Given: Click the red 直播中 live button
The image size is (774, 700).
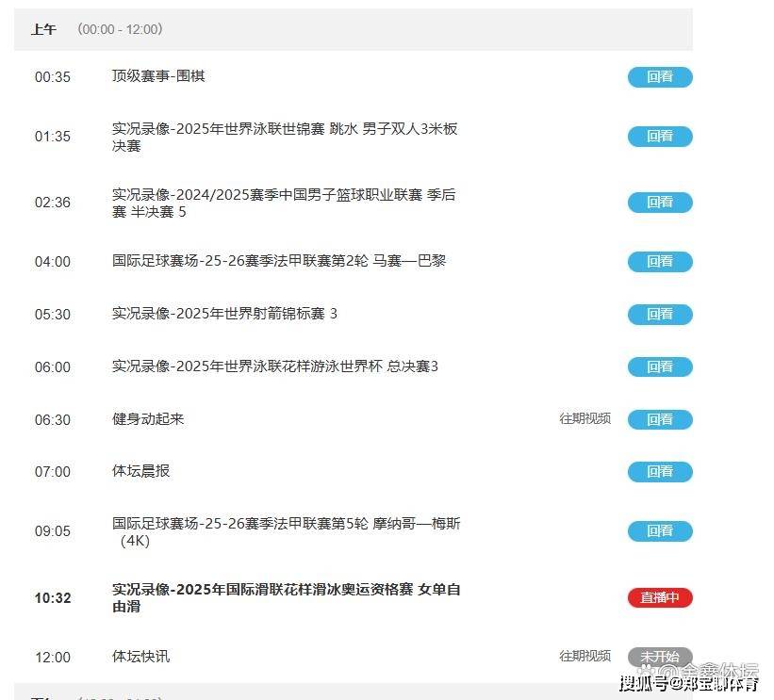Looking at the screenshot, I should [x=660, y=598].
